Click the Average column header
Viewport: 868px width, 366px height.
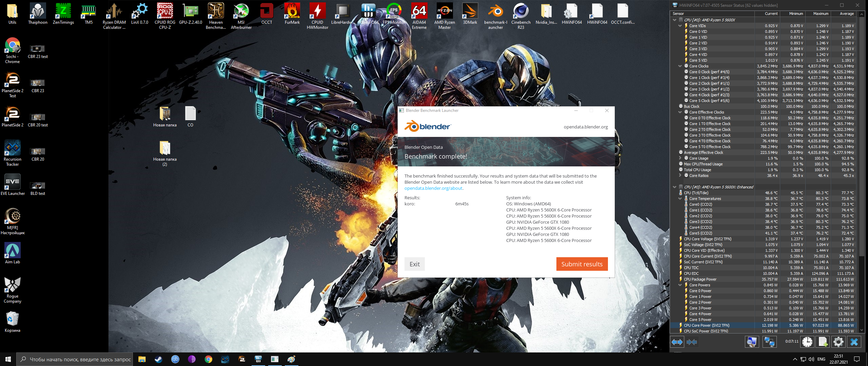[846, 14]
